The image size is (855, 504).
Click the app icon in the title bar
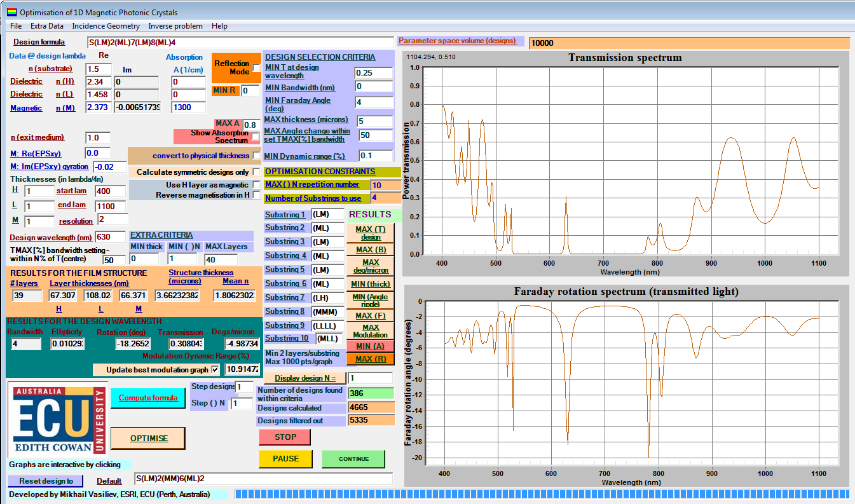[11, 12]
